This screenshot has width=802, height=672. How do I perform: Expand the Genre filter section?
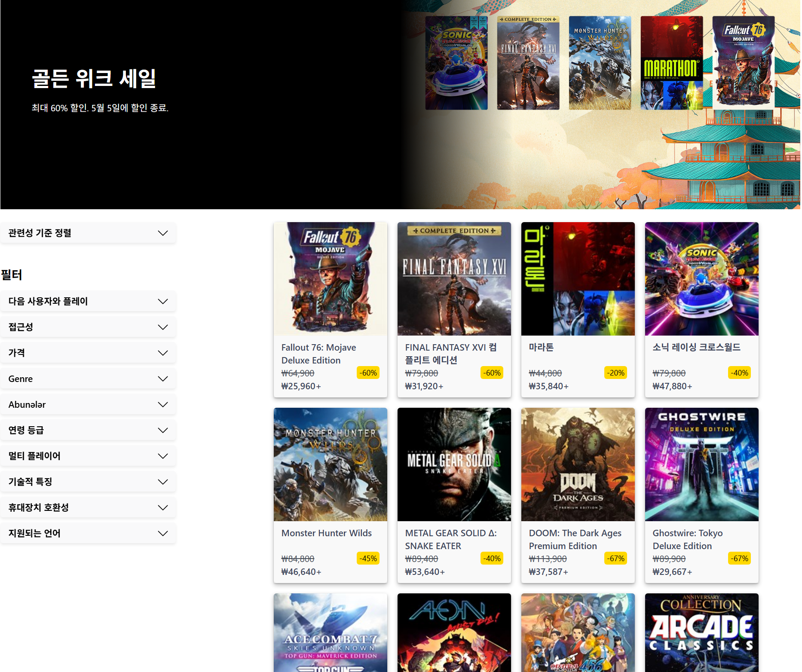click(x=88, y=379)
